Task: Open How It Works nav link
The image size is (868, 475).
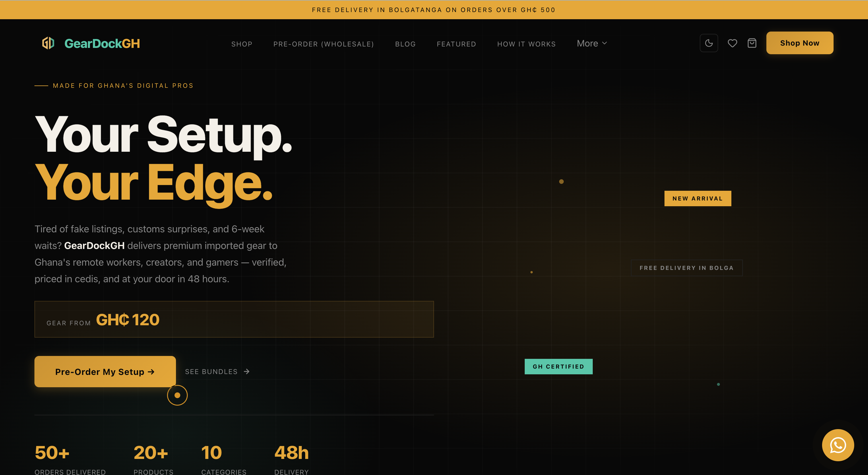Action: (526, 44)
